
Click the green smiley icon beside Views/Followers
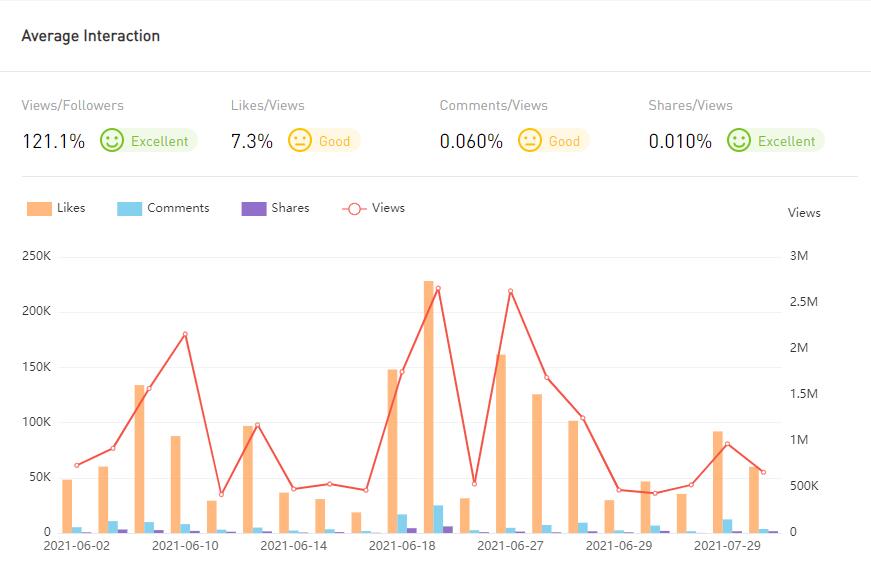coord(113,140)
